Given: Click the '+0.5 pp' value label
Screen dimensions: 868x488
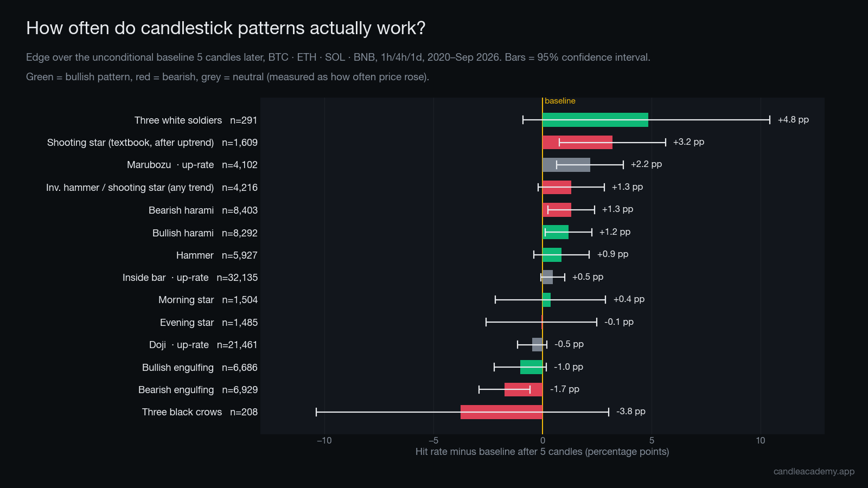Looking at the screenshot, I should (588, 277).
